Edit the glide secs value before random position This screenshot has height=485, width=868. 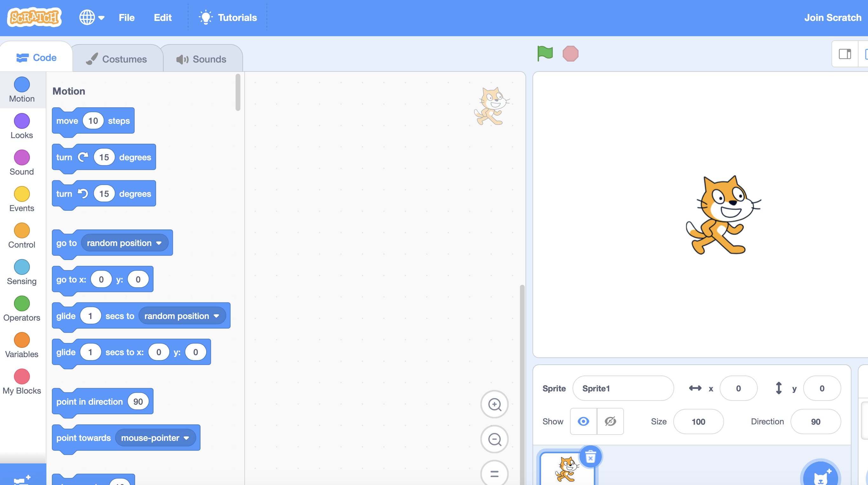pyautogui.click(x=90, y=316)
